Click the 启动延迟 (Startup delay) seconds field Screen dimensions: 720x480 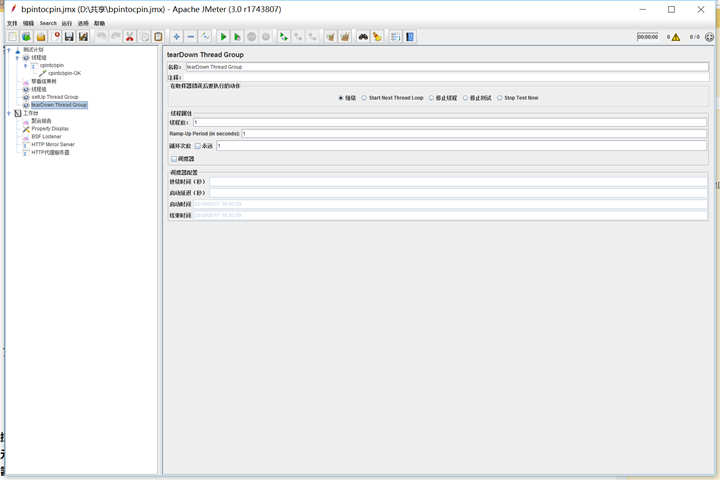click(x=458, y=193)
